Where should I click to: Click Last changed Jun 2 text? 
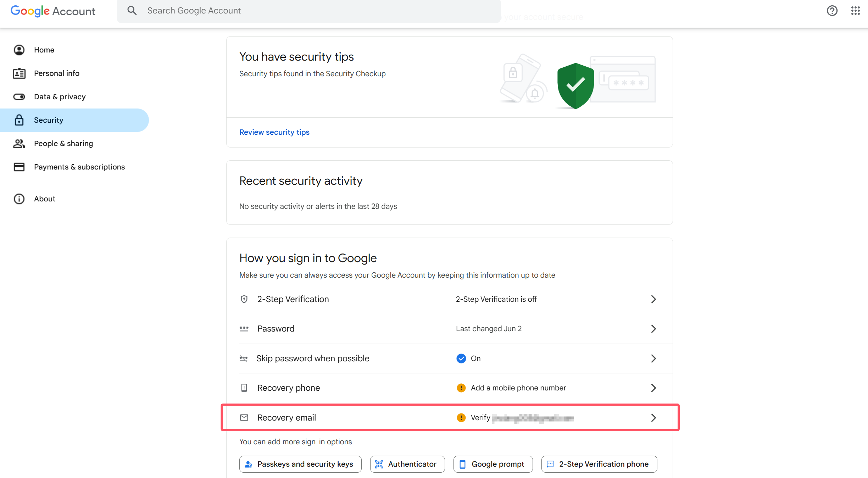[489, 329]
